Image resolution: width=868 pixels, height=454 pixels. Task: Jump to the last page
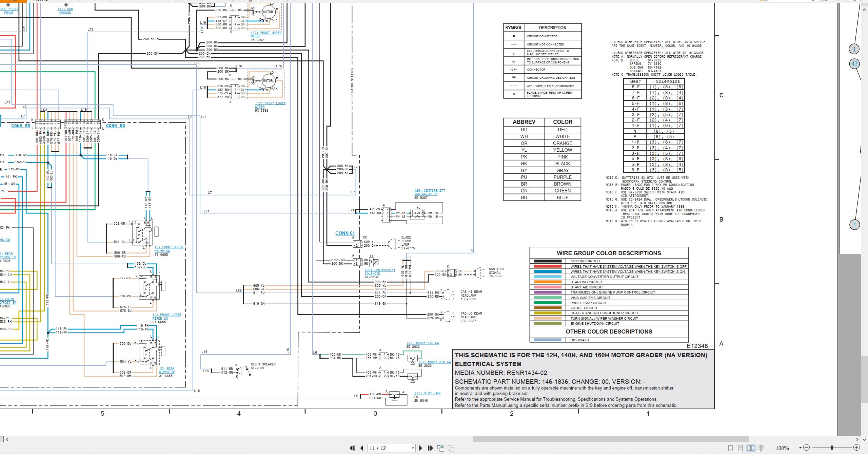click(x=430, y=448)
